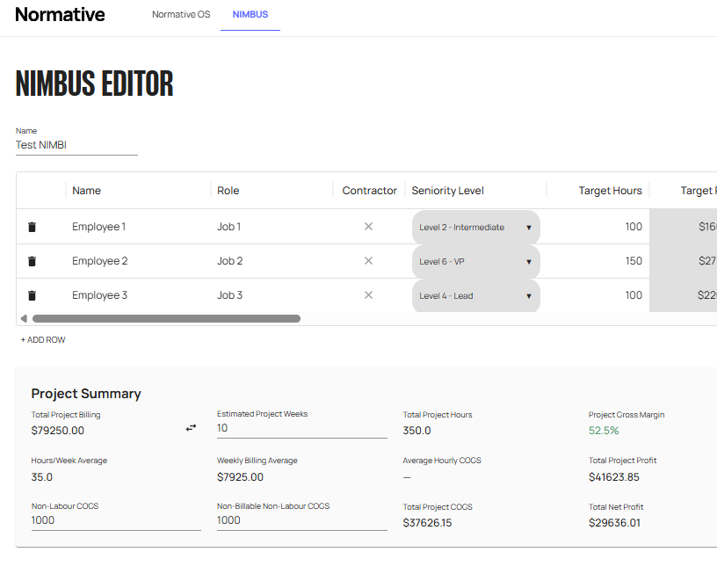
Task: Click the Total Project Profit value $41623.85
Action: pos(614,477)
